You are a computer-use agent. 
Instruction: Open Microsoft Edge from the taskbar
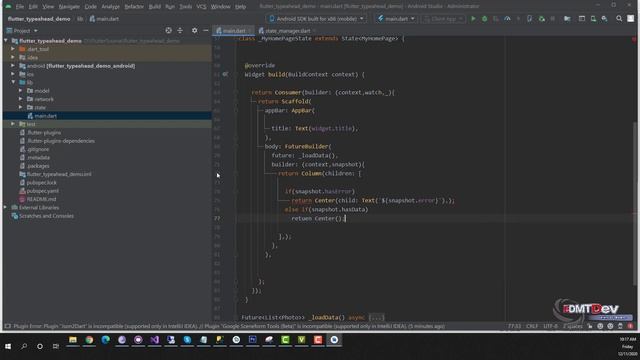(105, 340)
